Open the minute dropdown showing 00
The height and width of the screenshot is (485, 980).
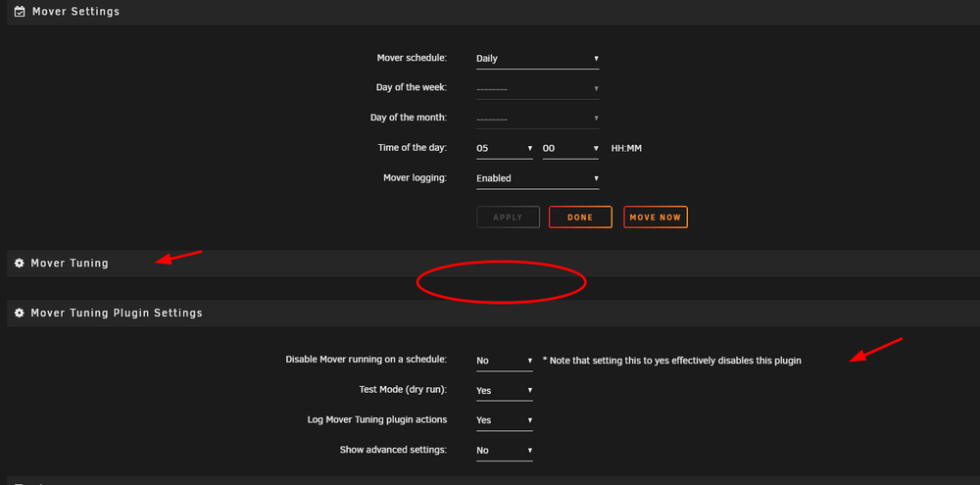pyautogui.click(x=570, y=149)
